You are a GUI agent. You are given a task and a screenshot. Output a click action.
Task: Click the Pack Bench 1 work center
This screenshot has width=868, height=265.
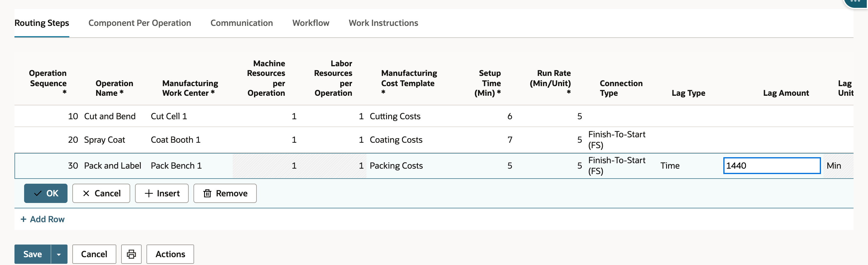(x=176, y=166)
